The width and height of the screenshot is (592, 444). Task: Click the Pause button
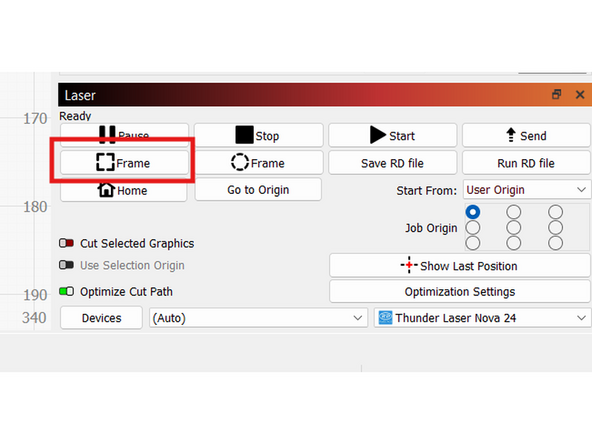click(x=124, y=135)
